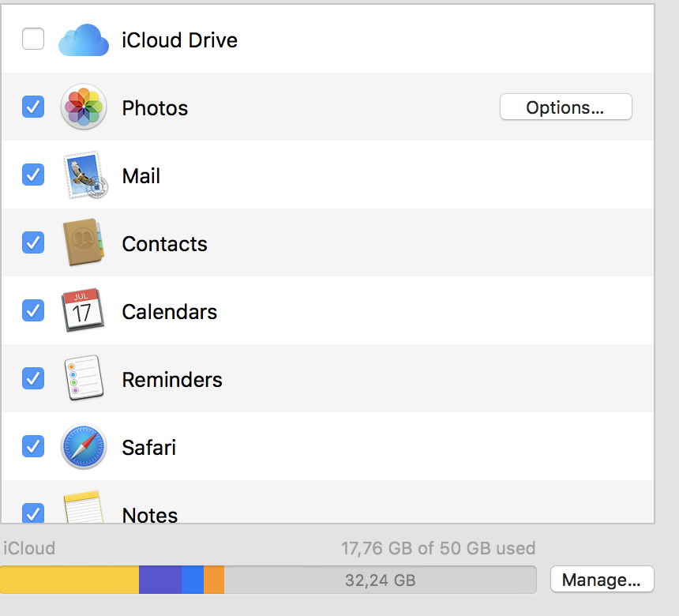The image size is (679, 616).
Task: Uncheck the Photos sync checkbox
Action: point(33,107)
